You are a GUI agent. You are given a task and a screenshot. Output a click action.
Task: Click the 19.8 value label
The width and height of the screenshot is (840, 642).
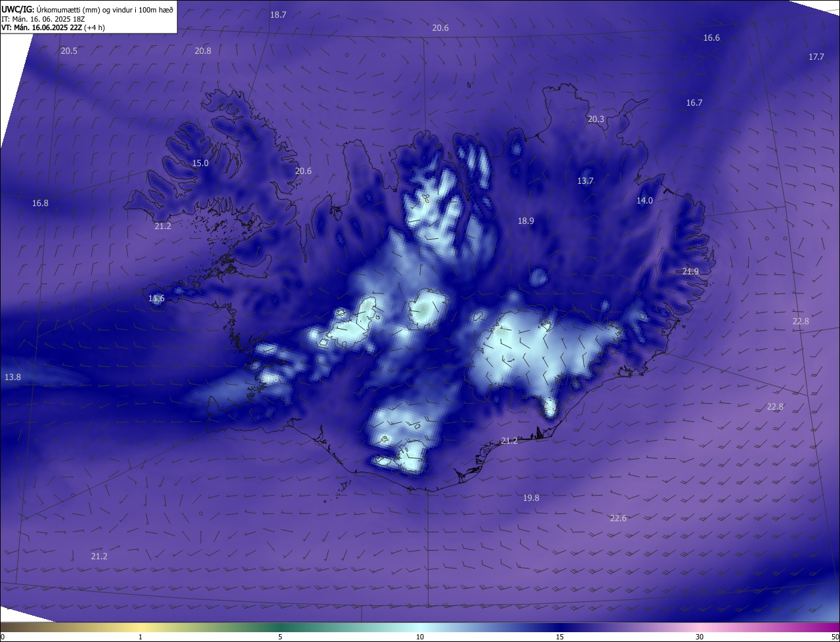pyautogui.click(x=531, y=498)
